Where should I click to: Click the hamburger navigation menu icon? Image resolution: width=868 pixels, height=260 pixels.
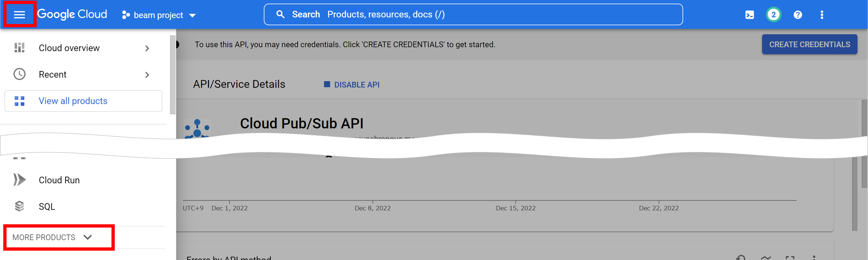coord(19,14)
